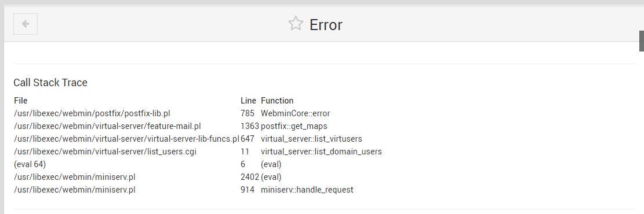The width and height of the screenshot is (644, 214).
Task: Select the virtual-server-lib-funcs.pl file path
Action: (x=126, y=139)
